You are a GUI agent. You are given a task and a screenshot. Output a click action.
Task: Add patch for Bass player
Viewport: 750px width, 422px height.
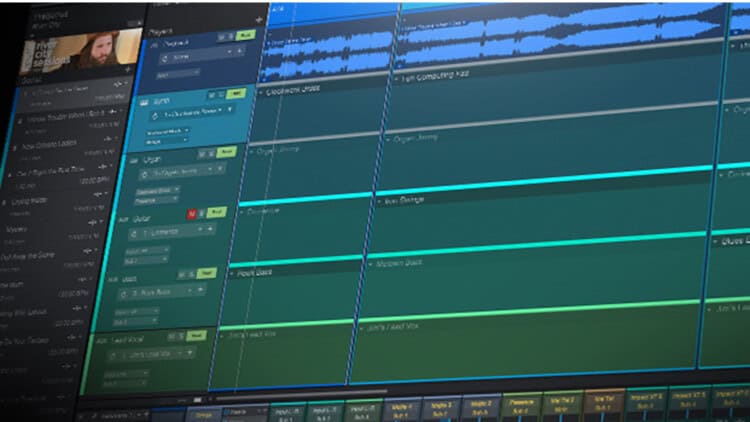[200, 290]
